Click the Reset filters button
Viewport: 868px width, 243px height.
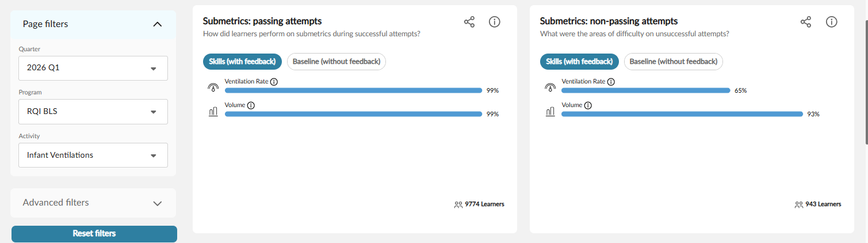[94, 234]
